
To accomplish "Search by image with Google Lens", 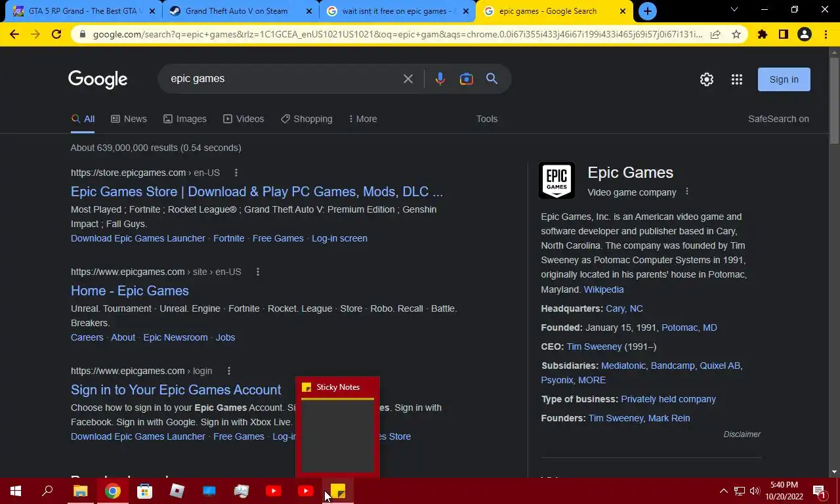I will tap(467, 79).
